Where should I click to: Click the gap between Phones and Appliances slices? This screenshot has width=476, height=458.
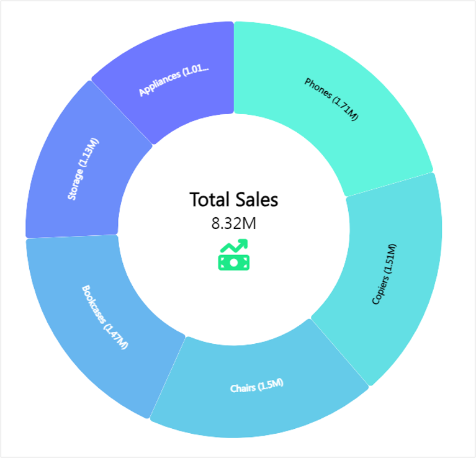(x=234, y=68)
